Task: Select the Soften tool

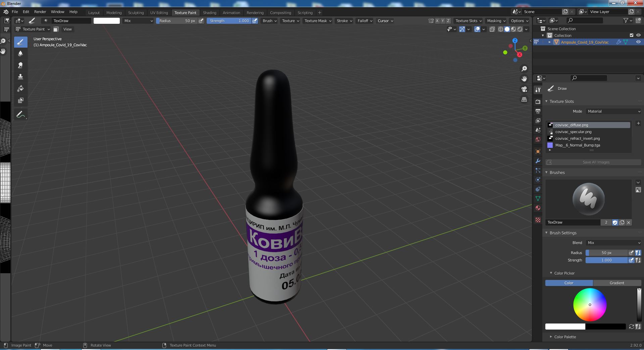Action: (x=20, y=54)
